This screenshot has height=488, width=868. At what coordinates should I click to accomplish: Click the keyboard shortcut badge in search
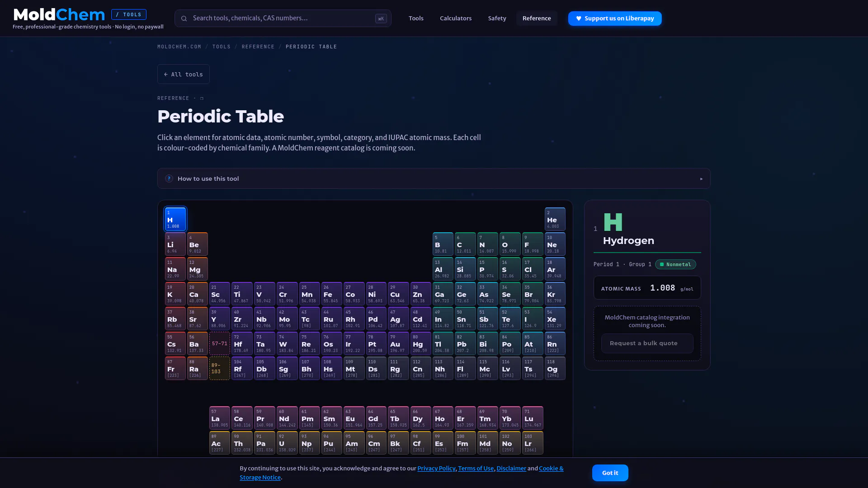(381, 19)
